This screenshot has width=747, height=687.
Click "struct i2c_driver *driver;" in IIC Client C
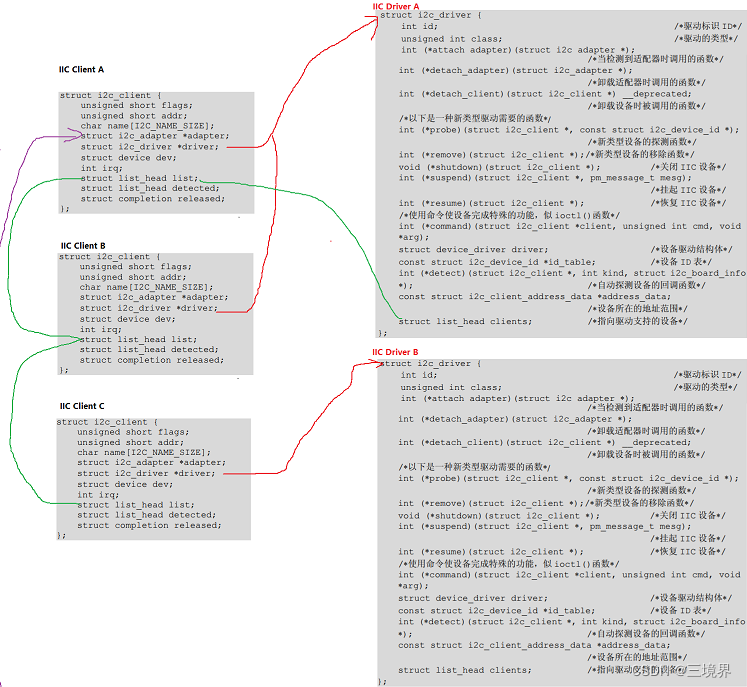(x=146, y=474)
